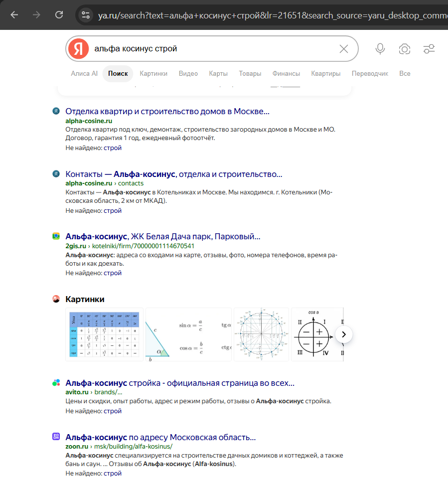448x483 pixels.
Task: Open site information icon in address bar
Action: pyautogui.click(x=86, y=15)
